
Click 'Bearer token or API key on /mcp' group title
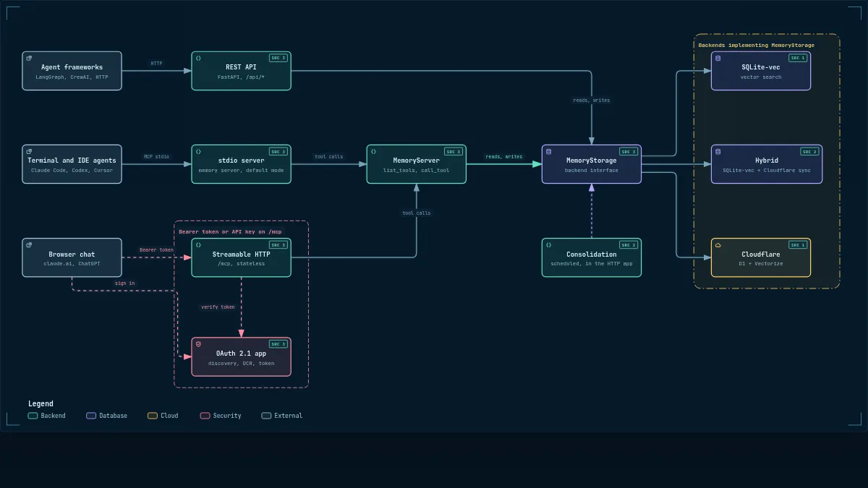tap(231, 232)
